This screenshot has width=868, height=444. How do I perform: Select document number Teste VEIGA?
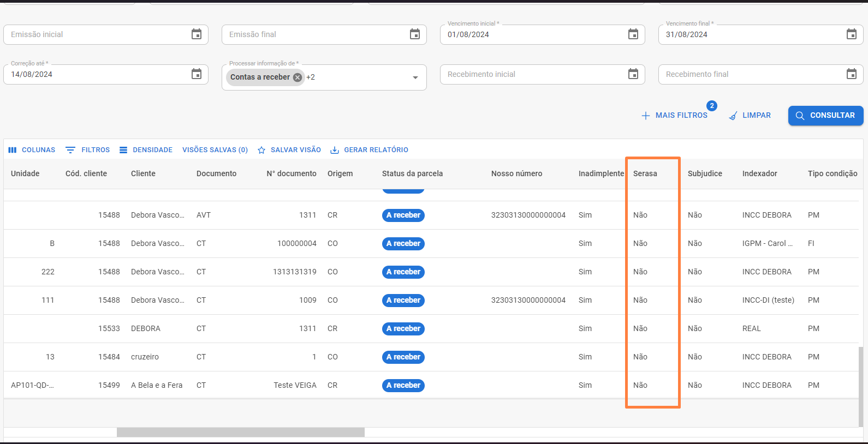(295, 385)
